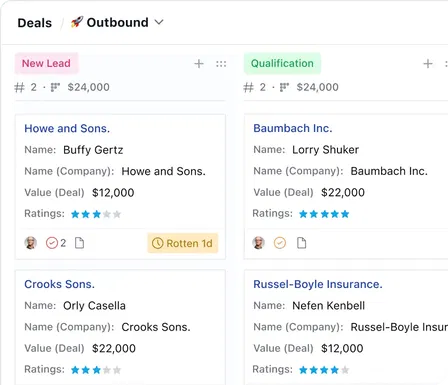Viewport: 448px width, 385px height.
Task: Click Qualification total $24,000
Action: point(318,87)
